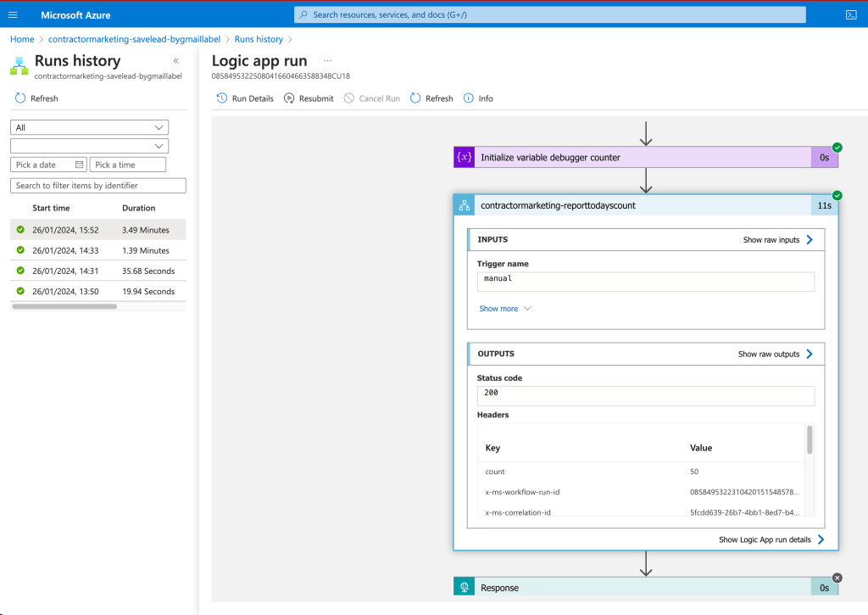The image size is (868, 615).
Task: Click the Cancel Run icon
Action: [348, 98]
